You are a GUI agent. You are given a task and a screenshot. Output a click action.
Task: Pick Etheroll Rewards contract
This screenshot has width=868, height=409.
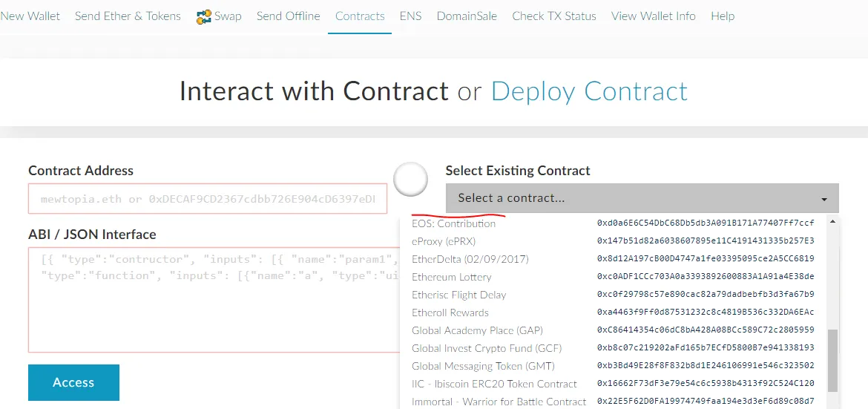click(450, 312)
